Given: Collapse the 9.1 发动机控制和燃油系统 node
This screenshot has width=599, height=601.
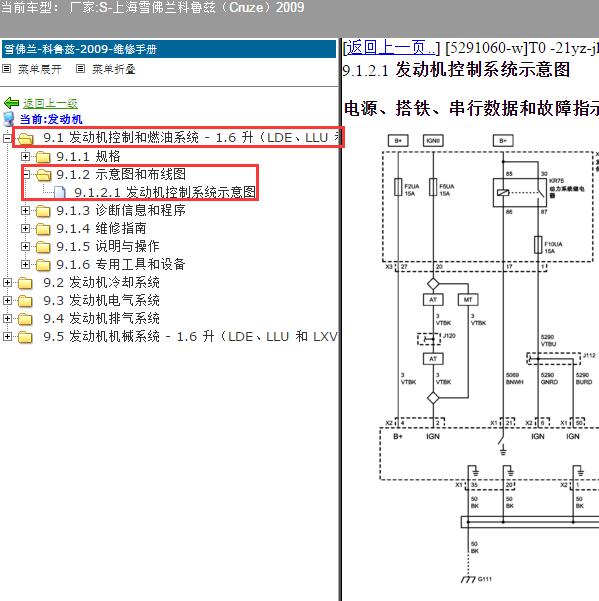Looking at the screenshot, I should [7, 138].
